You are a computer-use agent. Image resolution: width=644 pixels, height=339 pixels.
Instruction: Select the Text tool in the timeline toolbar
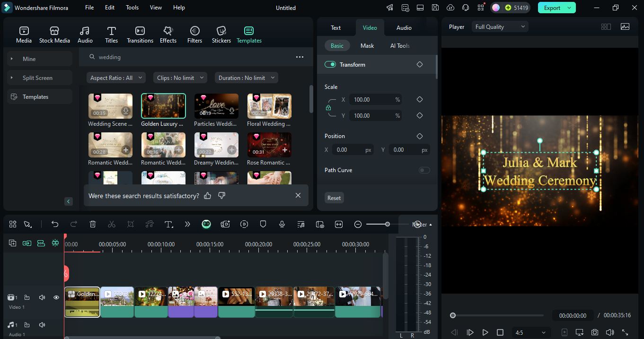(169, 224)
